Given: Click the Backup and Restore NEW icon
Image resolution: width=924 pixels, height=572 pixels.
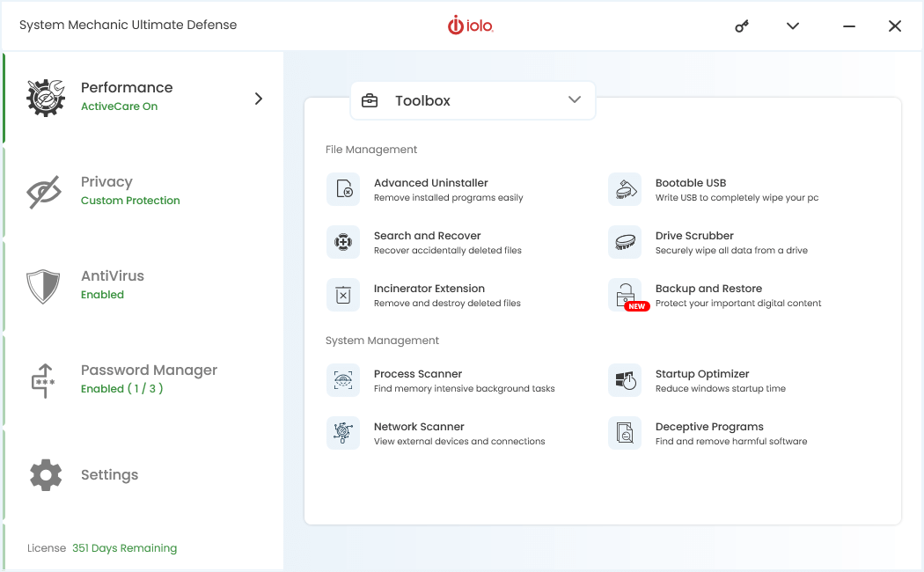Looking at the screenshot, I should point(627,296).
